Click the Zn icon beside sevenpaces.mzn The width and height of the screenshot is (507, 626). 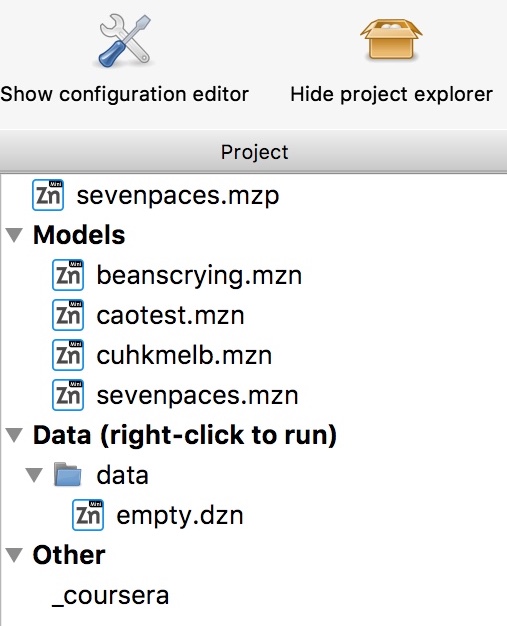68,395
